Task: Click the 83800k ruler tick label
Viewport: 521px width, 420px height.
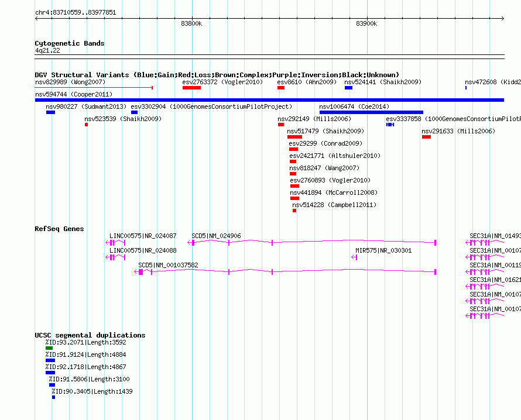Action: click(x=191, y=23)
